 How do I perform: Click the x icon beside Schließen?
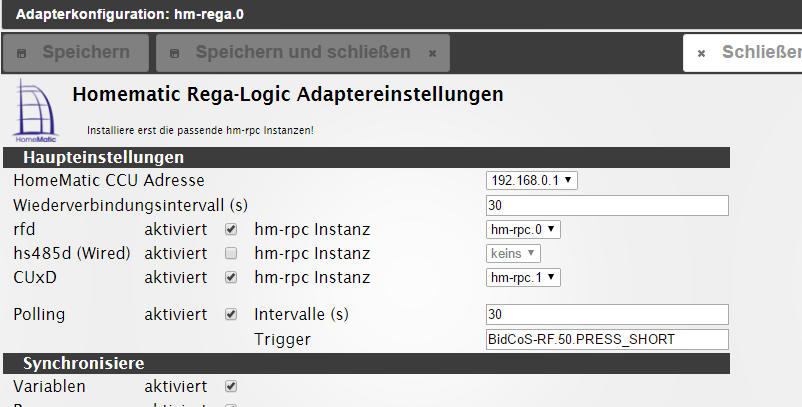point(701,52)
